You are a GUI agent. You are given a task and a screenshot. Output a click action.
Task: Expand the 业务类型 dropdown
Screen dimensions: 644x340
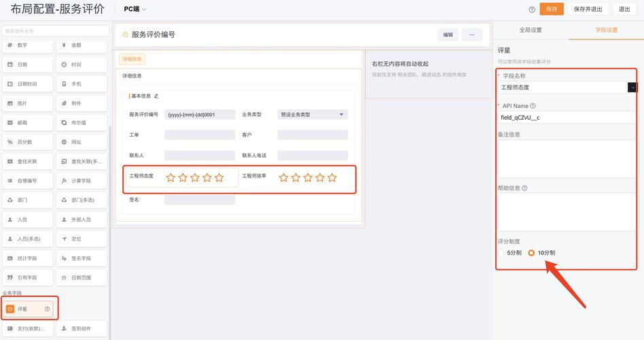[341, 115]
